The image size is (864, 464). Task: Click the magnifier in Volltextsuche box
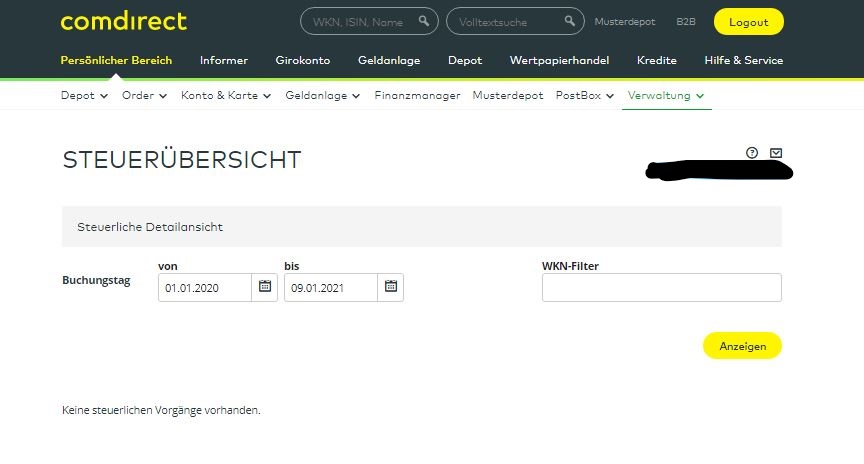(570, 21)
